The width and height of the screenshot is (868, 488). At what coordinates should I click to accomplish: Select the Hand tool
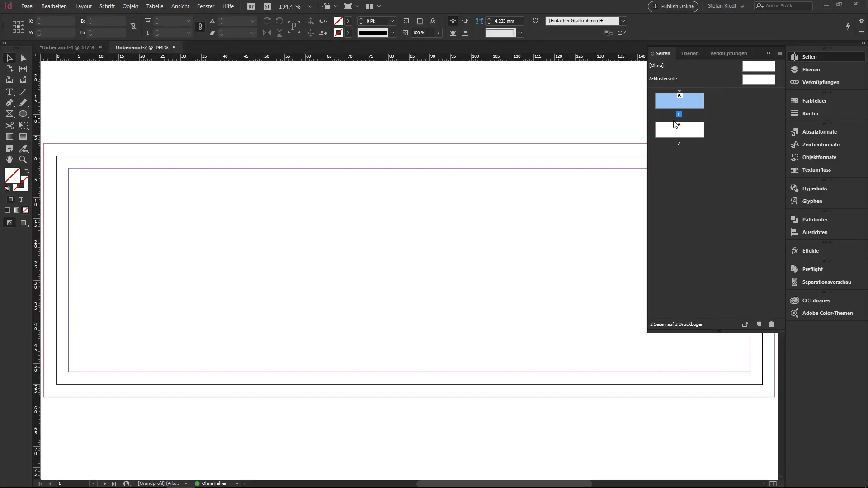[9, 160]
